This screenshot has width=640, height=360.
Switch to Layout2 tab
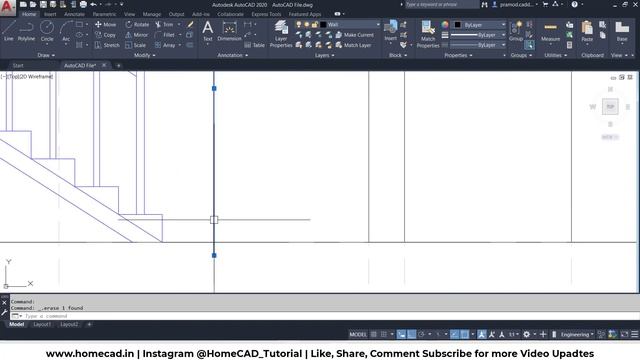click(69, 324)
